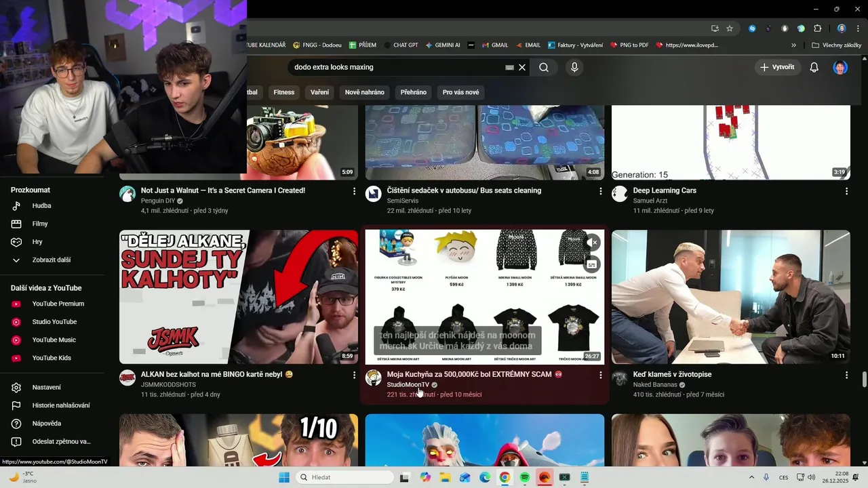
Task: Open Penguin DIY channel avatar
Action: [x=127, y=195]
